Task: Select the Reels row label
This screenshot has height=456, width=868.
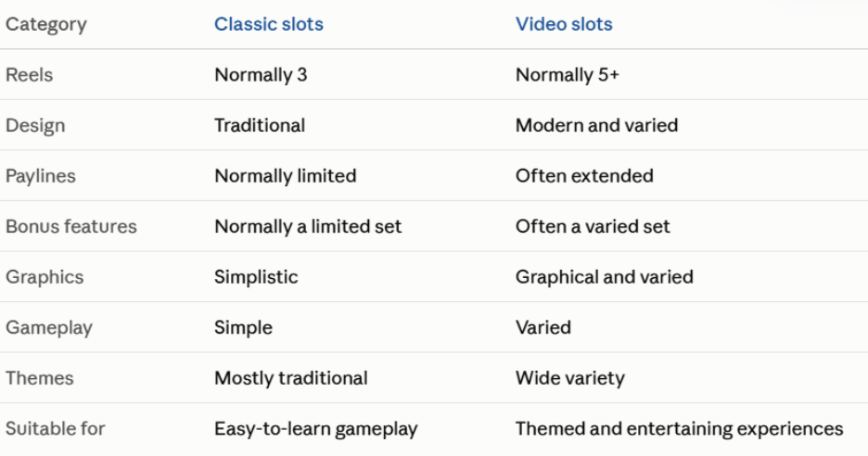Action: (30, 75)
